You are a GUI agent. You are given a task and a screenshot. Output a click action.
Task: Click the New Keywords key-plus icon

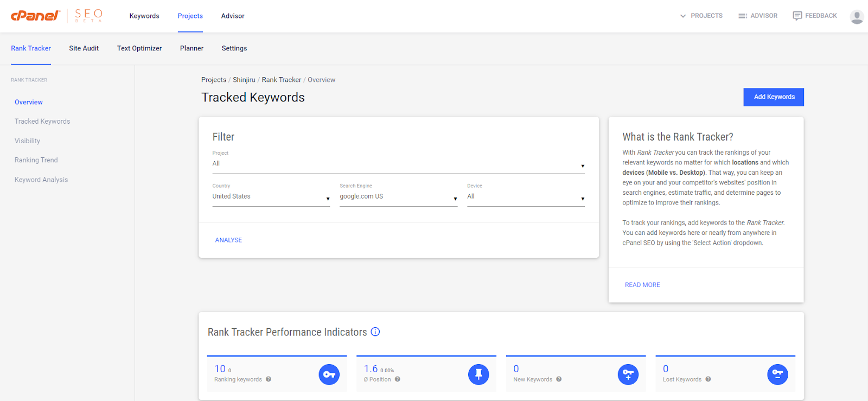pyautogui.click(x=628, y=374)
